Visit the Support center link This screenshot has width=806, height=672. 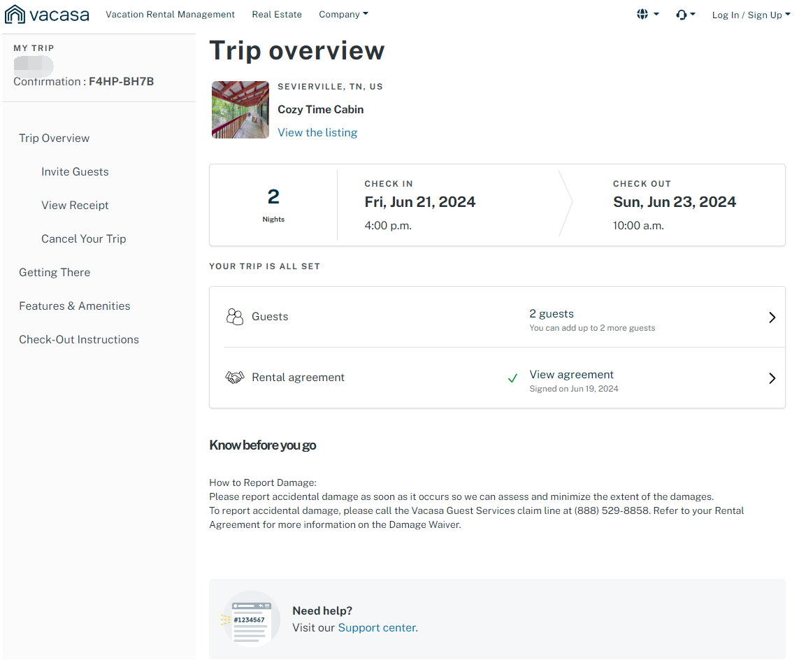(x=377, y=628)
